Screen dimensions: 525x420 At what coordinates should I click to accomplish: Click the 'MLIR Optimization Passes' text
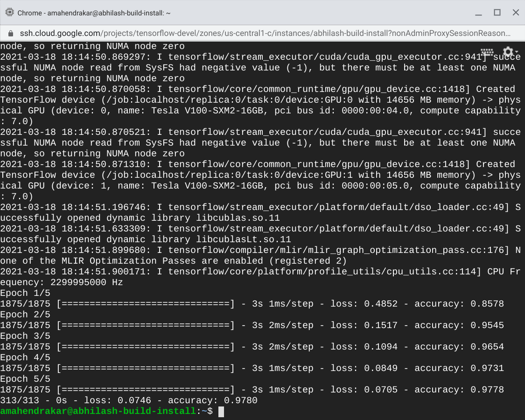click(x=129, y=261)
